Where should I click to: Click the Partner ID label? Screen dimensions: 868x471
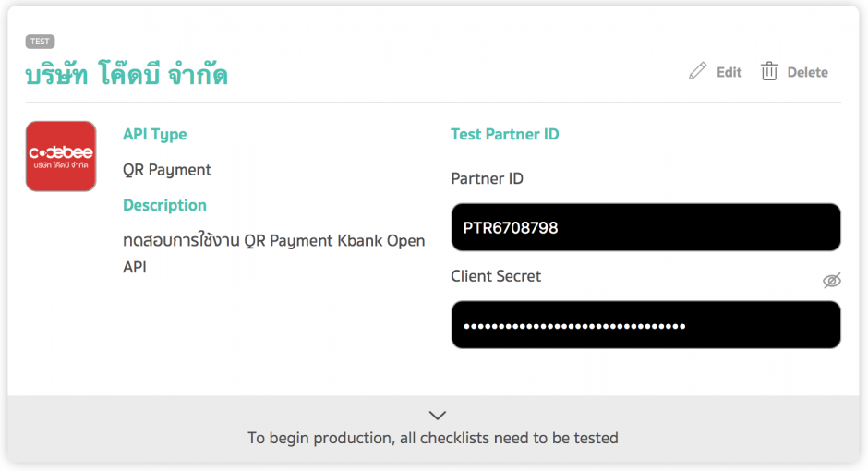tap(488, 179)
